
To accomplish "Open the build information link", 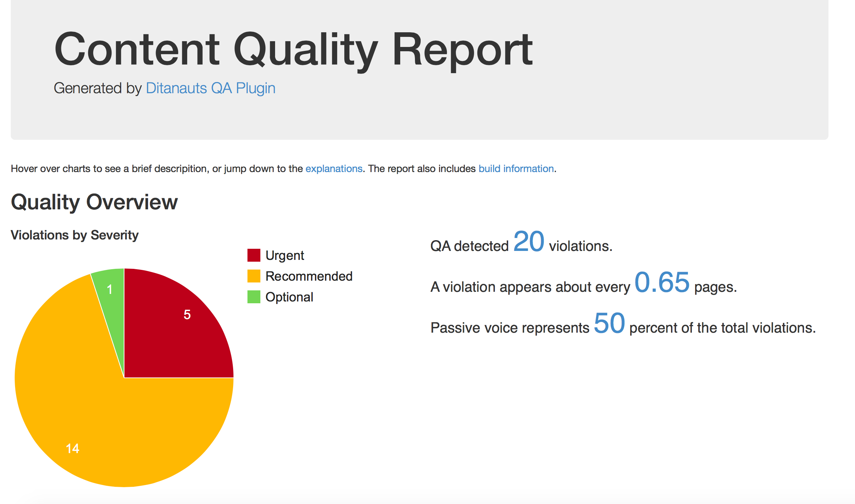I will coord(516,168).
